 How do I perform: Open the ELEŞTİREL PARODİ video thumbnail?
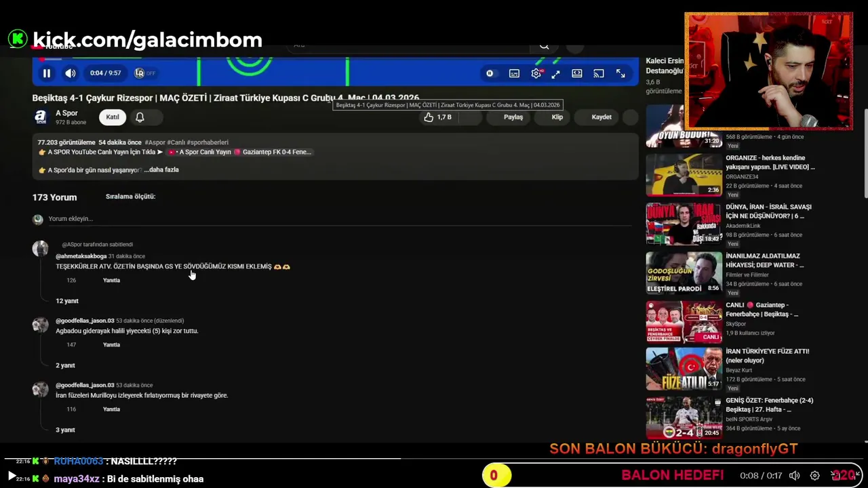pyautogui.click(x=684, y=273)
